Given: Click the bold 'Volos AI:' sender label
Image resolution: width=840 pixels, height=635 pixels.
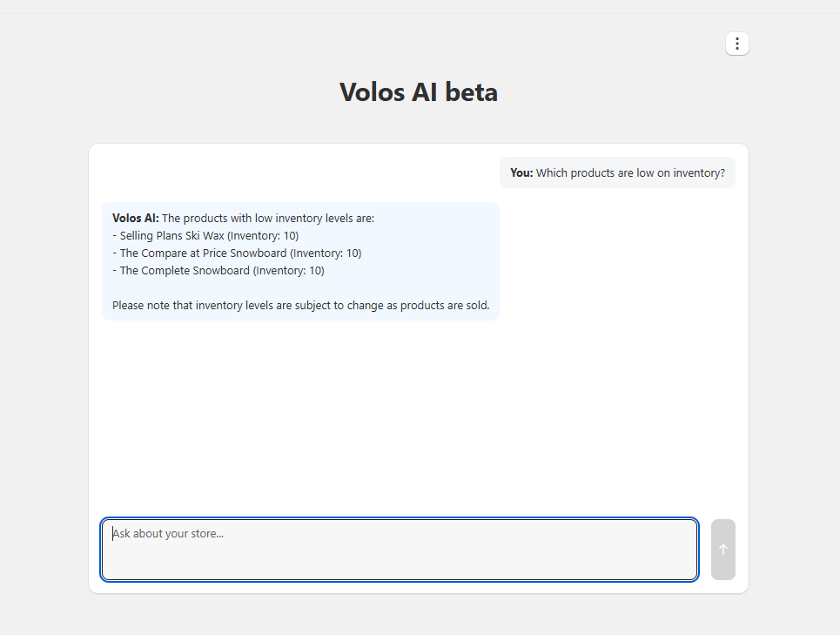Looking at the screenshot, I should [x=136, y=218].
